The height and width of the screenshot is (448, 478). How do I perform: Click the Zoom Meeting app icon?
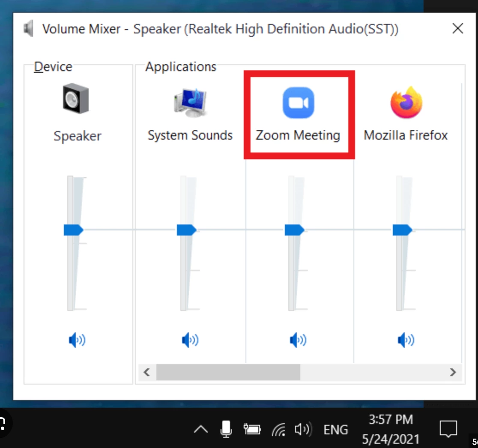point(299,103)
